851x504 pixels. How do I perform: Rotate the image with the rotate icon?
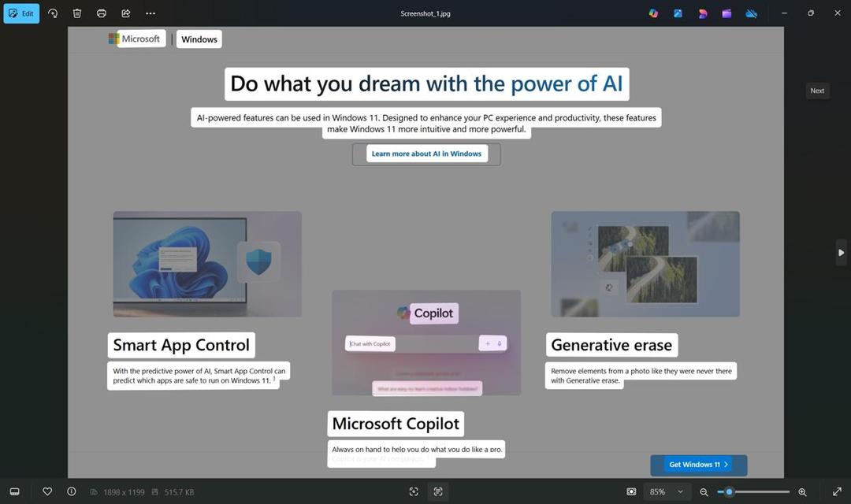(53, 13)
